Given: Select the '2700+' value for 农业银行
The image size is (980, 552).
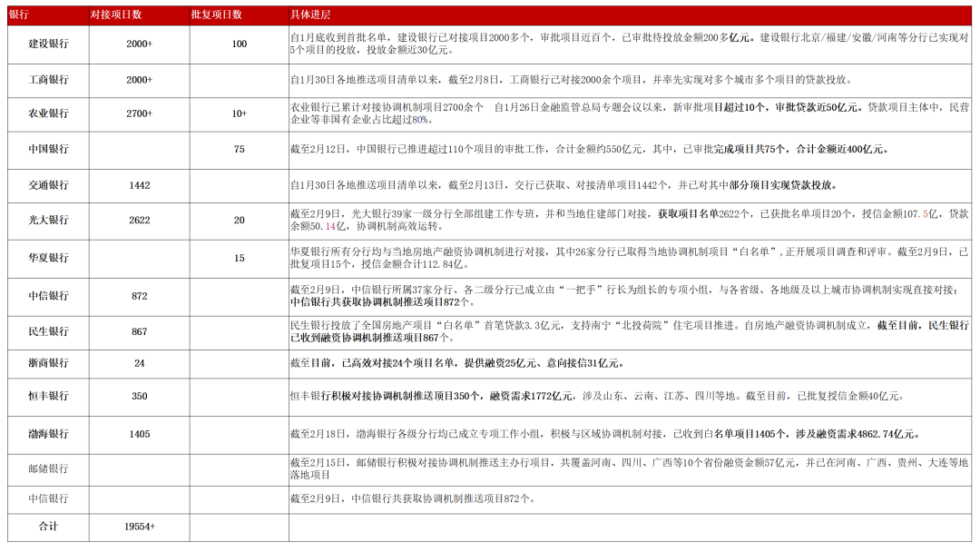Looking at the screenshot, I should pos(140,113).
